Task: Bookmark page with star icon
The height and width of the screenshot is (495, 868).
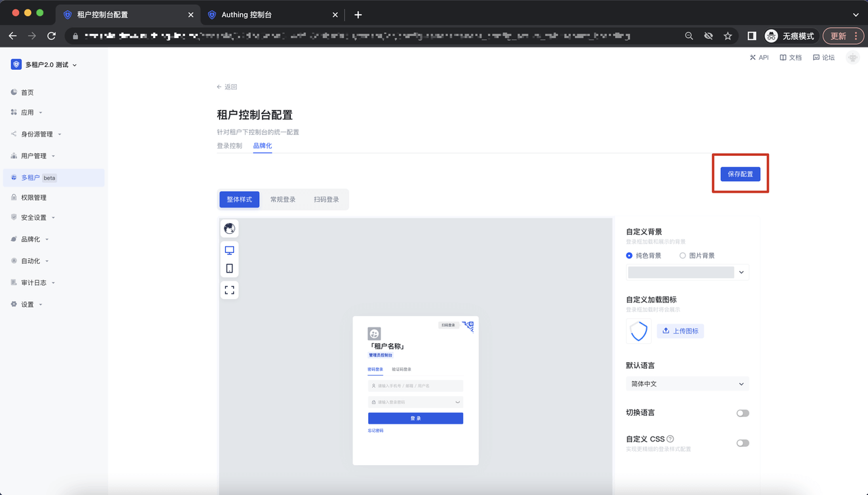Action: pos(728,36)
